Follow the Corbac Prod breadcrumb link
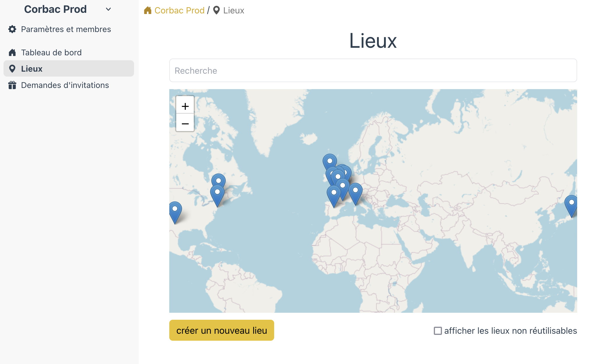Screen dimensions: 606x364 [x=179, y=10]
